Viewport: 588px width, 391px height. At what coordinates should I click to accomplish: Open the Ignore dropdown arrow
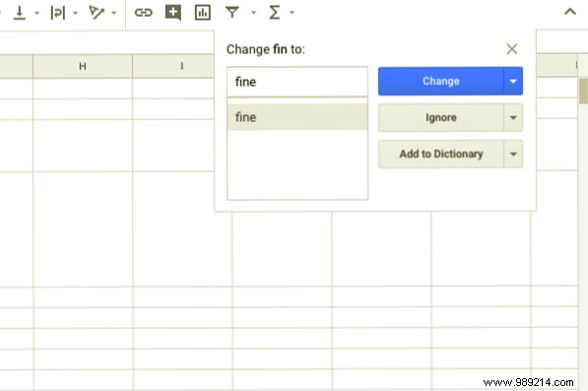(513, 118)
